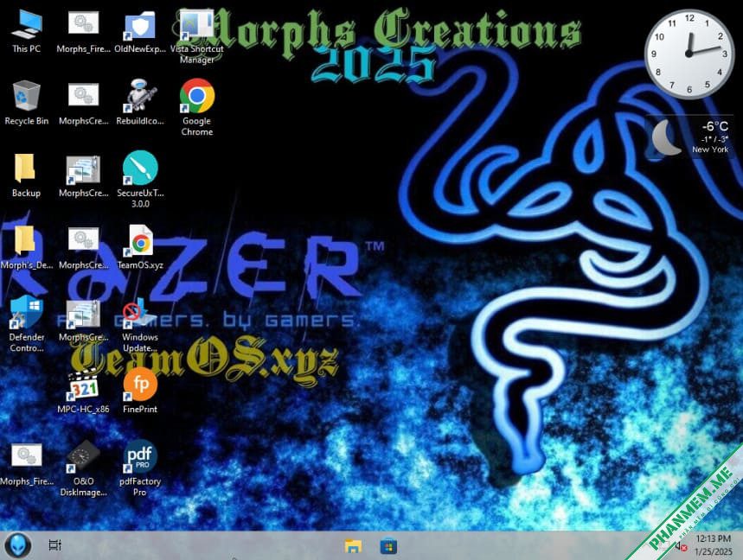Click the analog clock desktop gadget

[689, 54]
